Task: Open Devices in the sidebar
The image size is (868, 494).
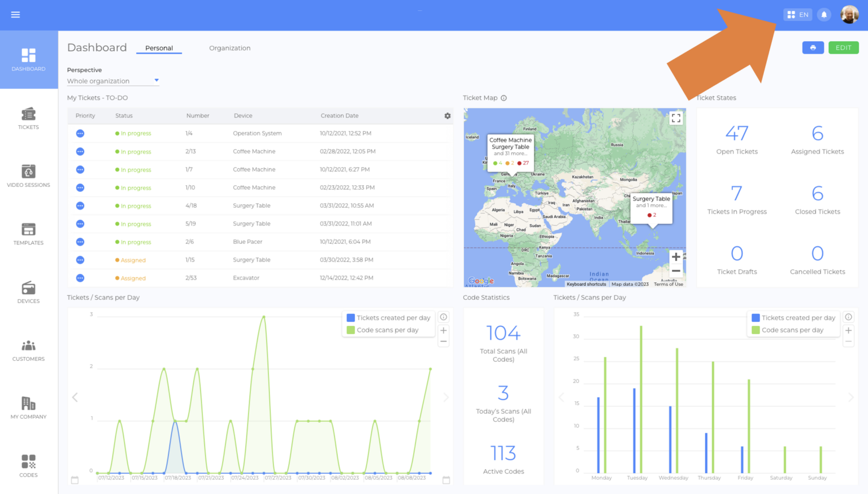Action: coord(28,292)
